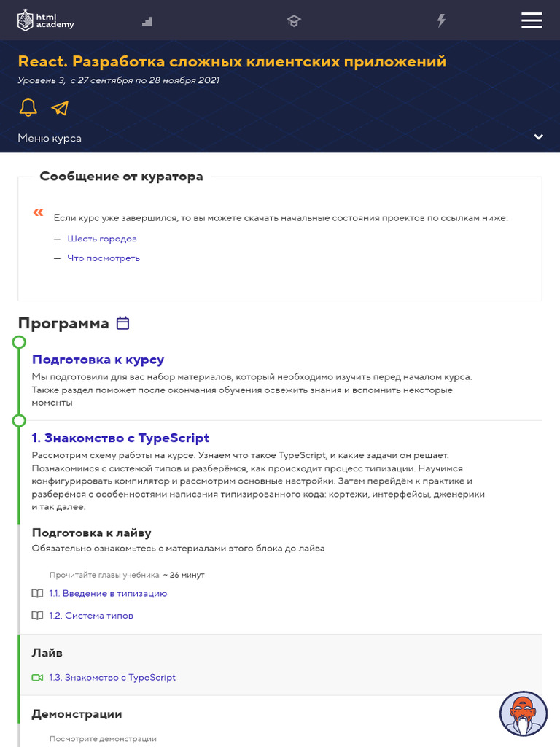Open the stairs progress icon in header

(x=147, y=21)
